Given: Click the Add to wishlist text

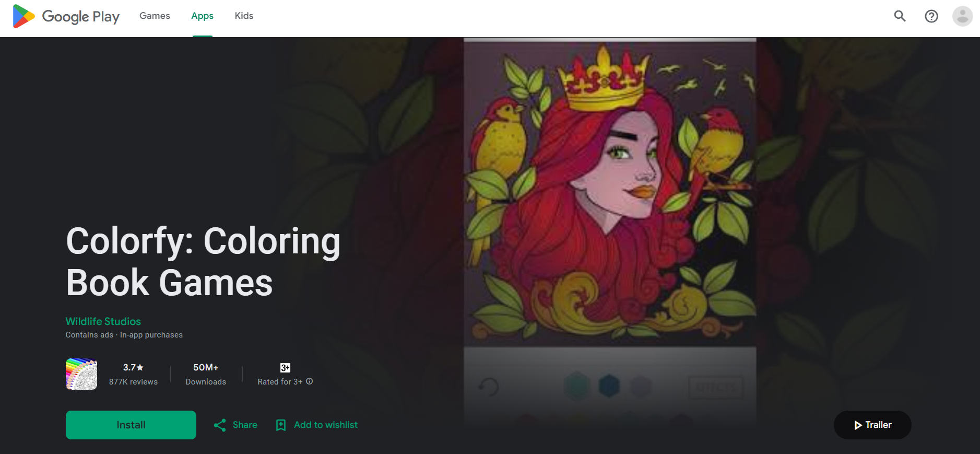Looking at the screenshot, I should [326, 425].
